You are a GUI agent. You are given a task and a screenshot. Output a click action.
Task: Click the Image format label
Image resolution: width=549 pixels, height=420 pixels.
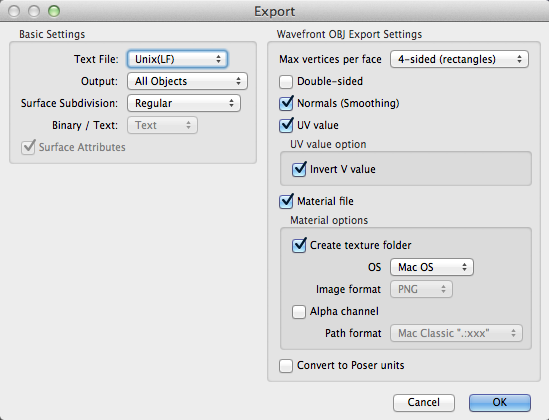click(x=348, y=289)
